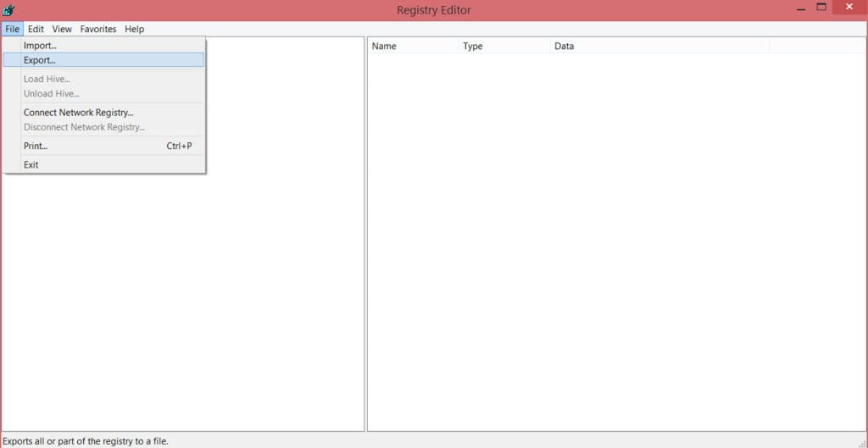
Task: Click the Registry Editor app icon
Action: (8, 9)
